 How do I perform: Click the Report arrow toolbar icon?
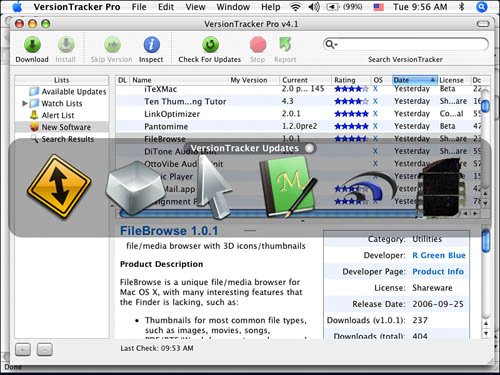285,45
